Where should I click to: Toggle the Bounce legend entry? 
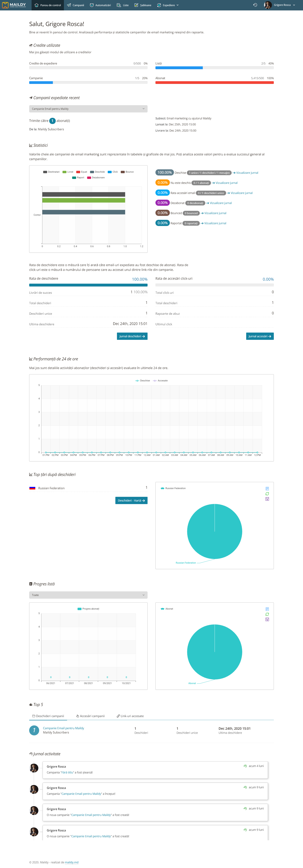127,172
